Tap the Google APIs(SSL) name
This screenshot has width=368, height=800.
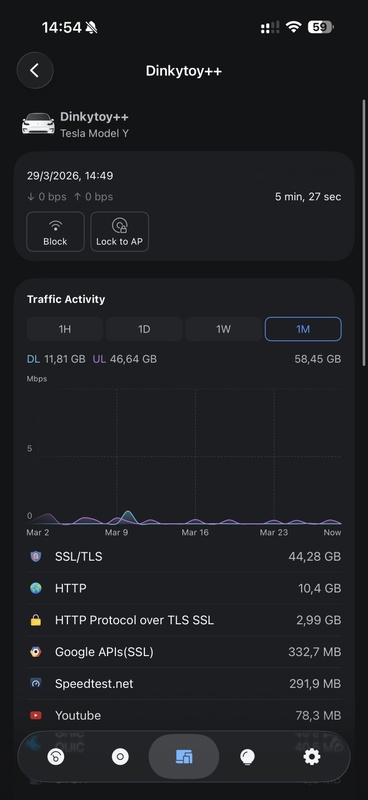coord(104,652)
